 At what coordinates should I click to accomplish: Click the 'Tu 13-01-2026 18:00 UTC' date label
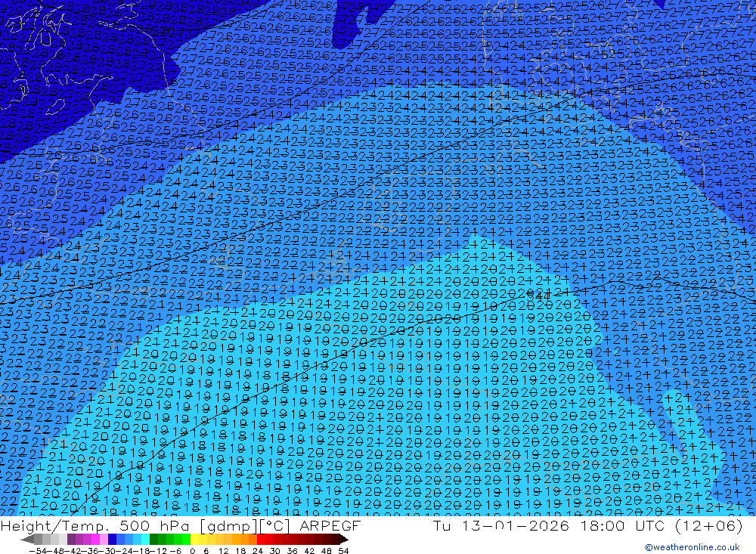549,525
